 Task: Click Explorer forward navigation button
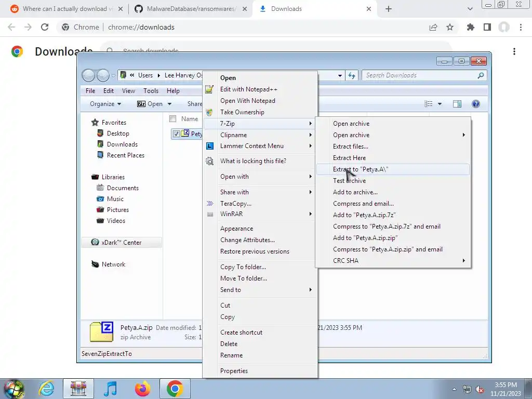103,75
